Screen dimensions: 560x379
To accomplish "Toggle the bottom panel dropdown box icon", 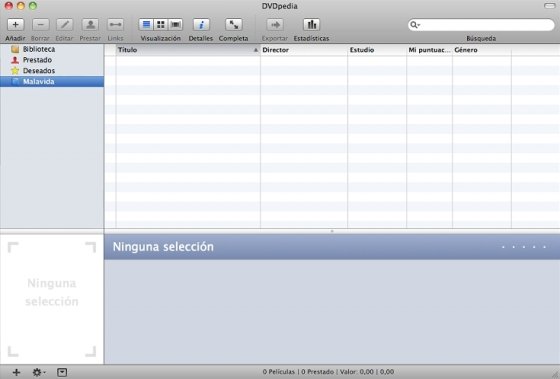I will (x=62, y=372).
